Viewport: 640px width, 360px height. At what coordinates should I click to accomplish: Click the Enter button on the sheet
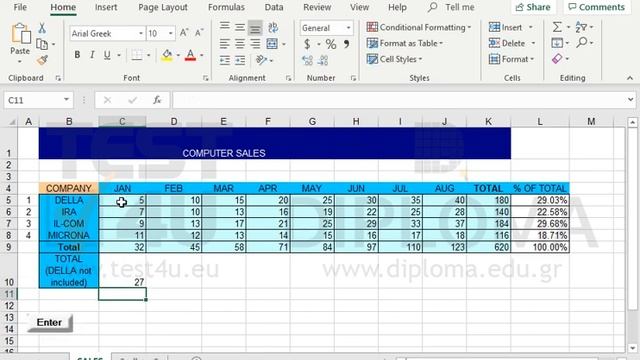49,322
